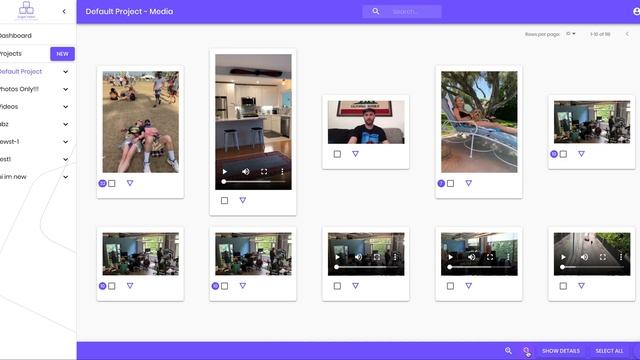Click the purple badge under the festival field photo
640x360 pixels.
coord(102,184)
